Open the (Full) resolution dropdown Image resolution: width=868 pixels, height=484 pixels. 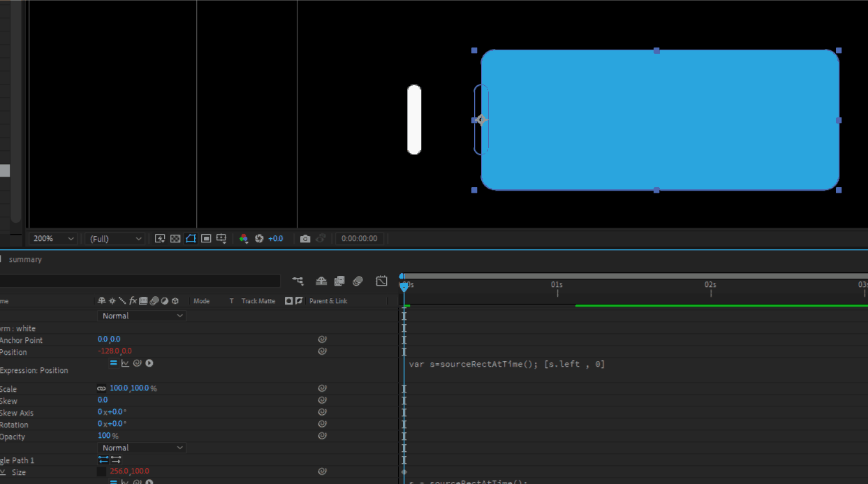tap(114, 238)
